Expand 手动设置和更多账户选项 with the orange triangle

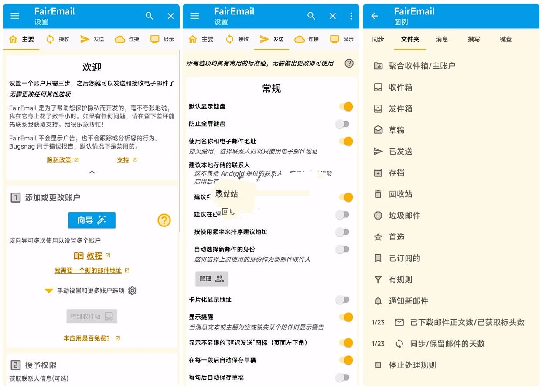pyautogui.click(x=49, y=291)
